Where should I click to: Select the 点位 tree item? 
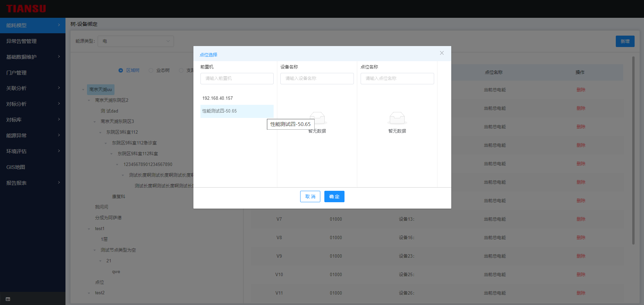(x=99, y=282)
